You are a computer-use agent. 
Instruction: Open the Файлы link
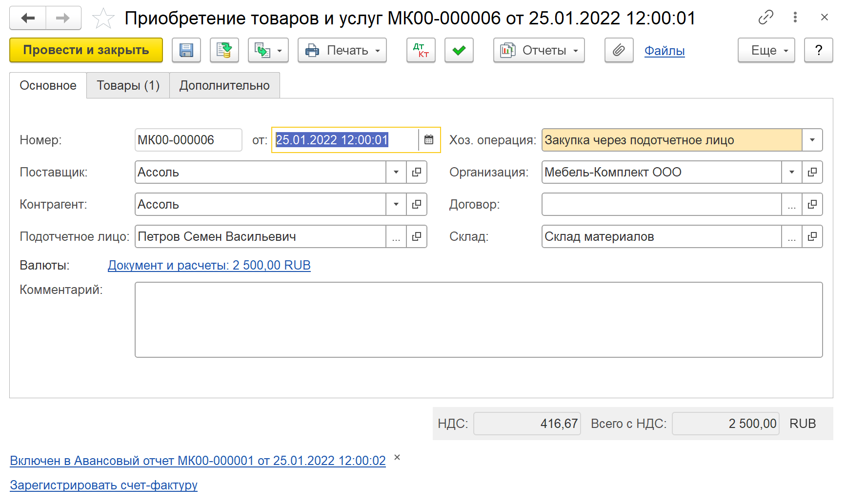pyautogui.click(x=665, y=51)
